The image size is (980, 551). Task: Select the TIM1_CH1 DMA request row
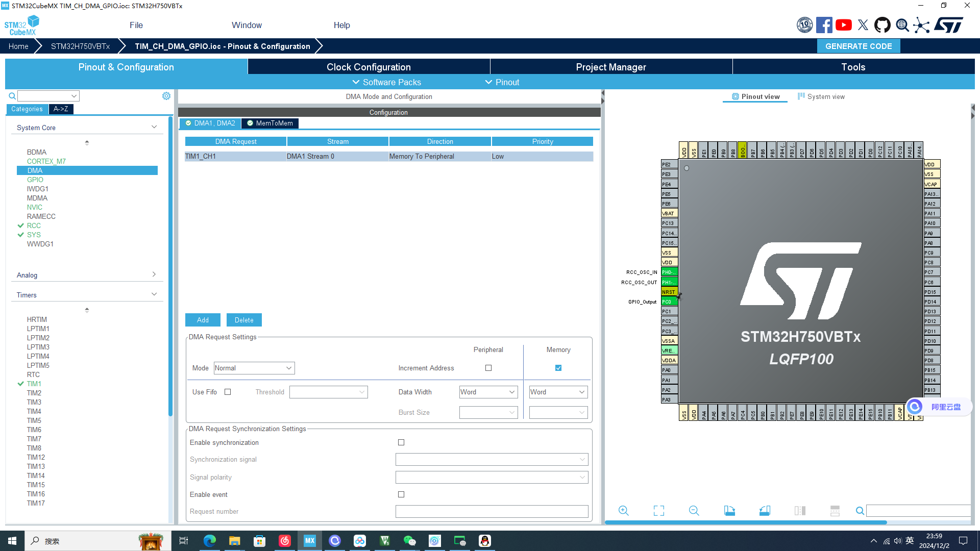tap(389, 156)
